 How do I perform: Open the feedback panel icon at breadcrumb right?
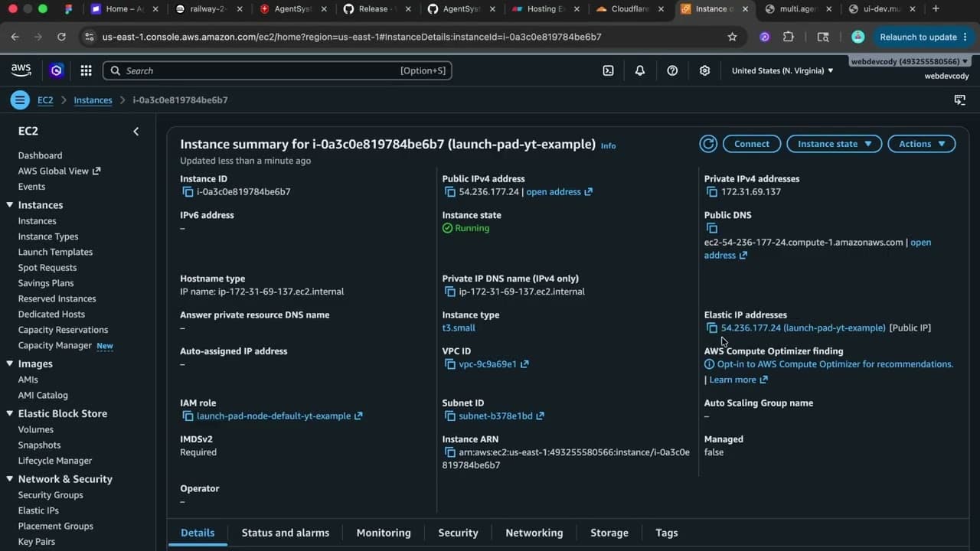[x=959, y=100]
